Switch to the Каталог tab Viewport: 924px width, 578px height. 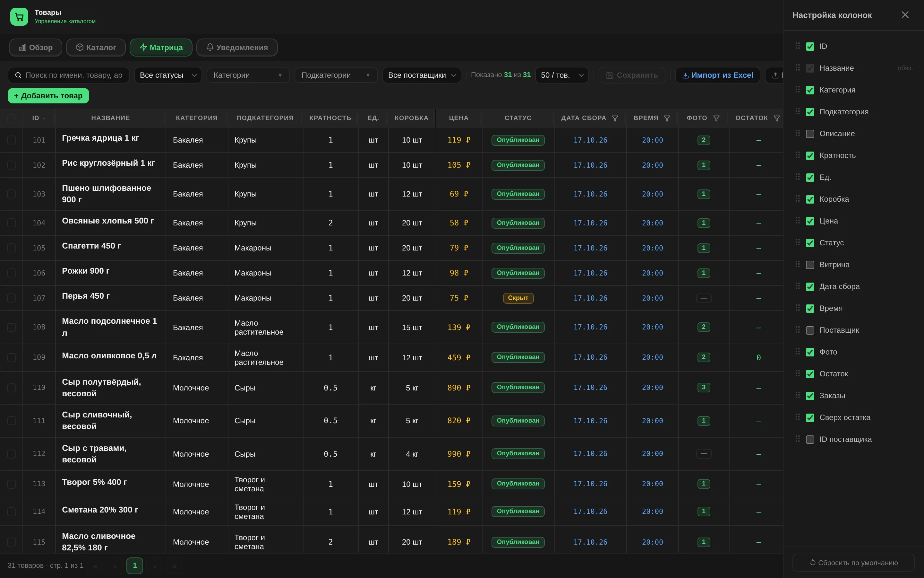coord(96,48)
